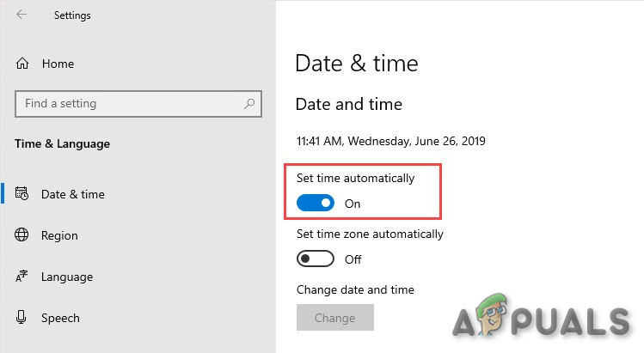
Task: Click the Date & time calendar-clock icon
Action: click(x=22, y=194)
